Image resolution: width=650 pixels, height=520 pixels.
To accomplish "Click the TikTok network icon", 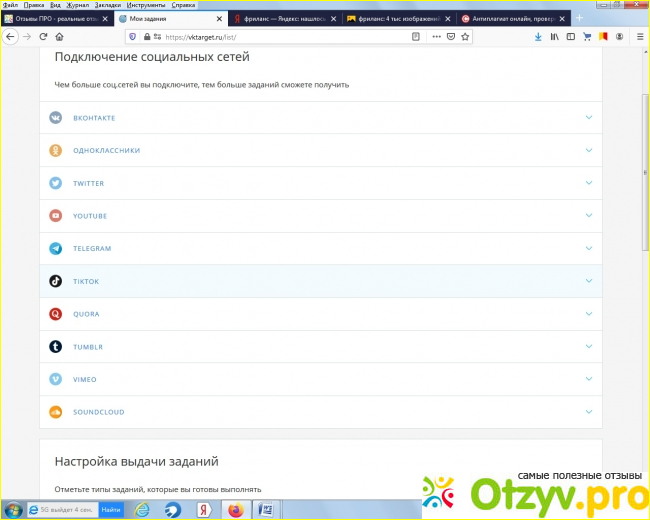I will pyautogui.click(x=56, y=281).
